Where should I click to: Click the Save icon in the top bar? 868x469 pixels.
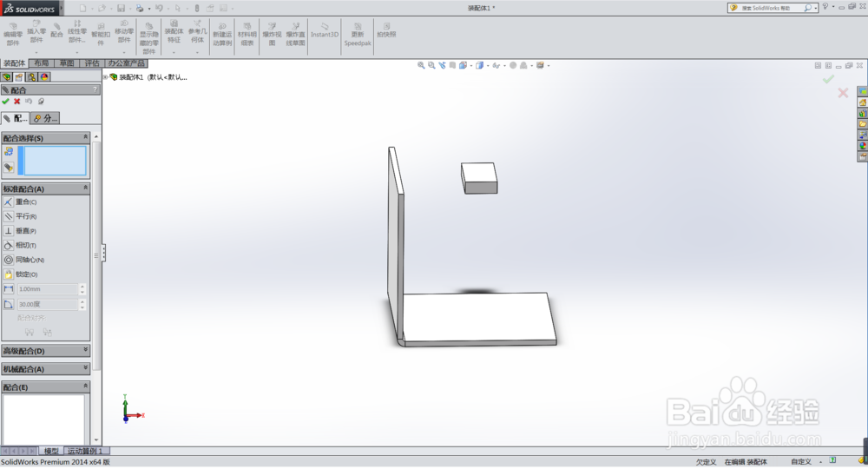[x=121, y=9]
